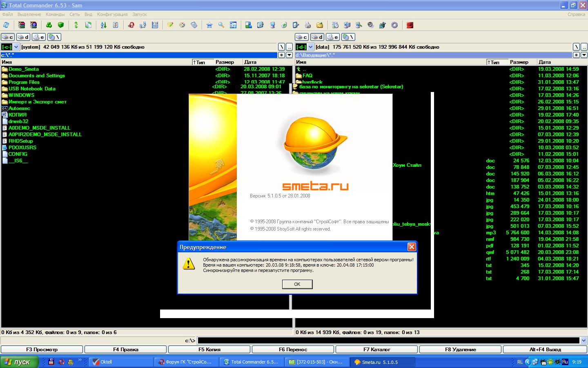Viewport: 588px width, 368px height.
Task: Open the right panel drive dropdown
Action: pos(310,47)
